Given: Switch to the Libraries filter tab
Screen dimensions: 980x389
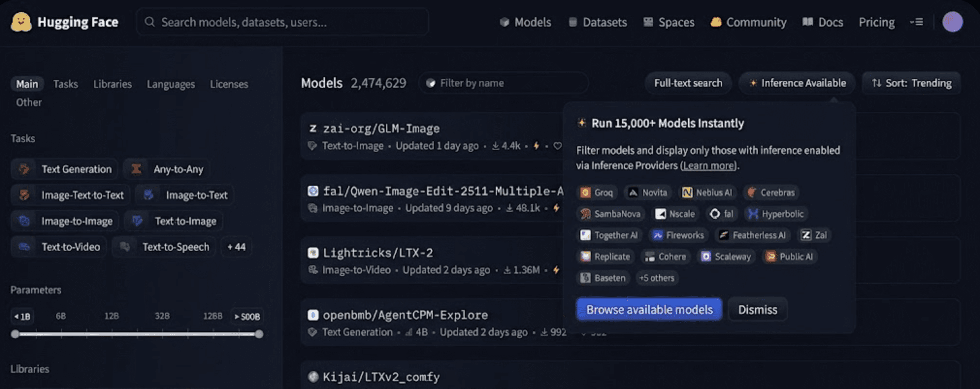Looking at the screenshot, I should click(x=112, y=84).
